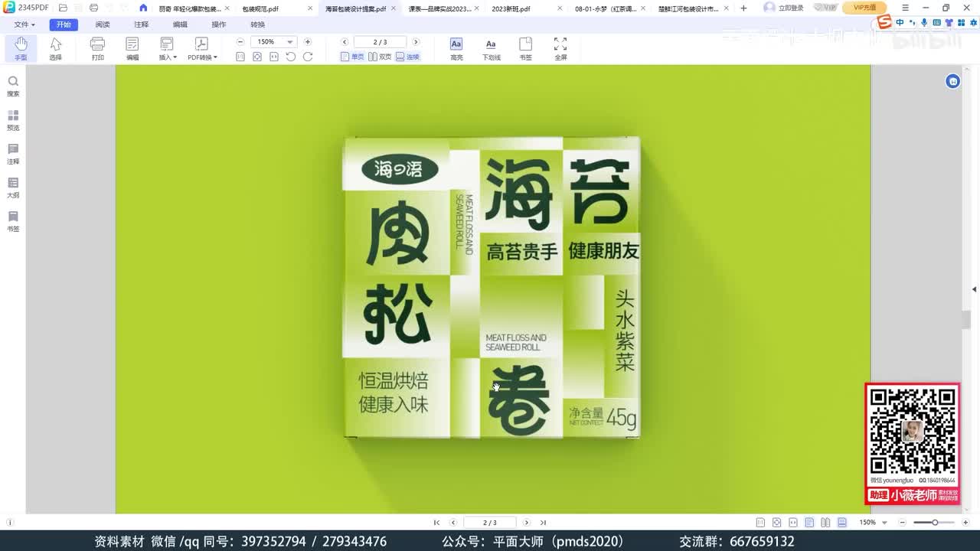Go to next page in toolbar

(416, 42)
